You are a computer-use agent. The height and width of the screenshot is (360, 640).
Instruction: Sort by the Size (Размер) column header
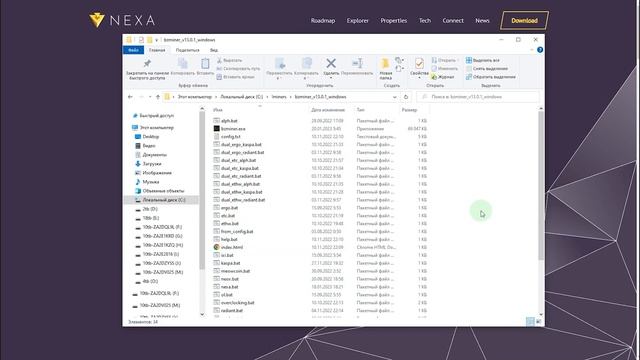coord(409,110)
